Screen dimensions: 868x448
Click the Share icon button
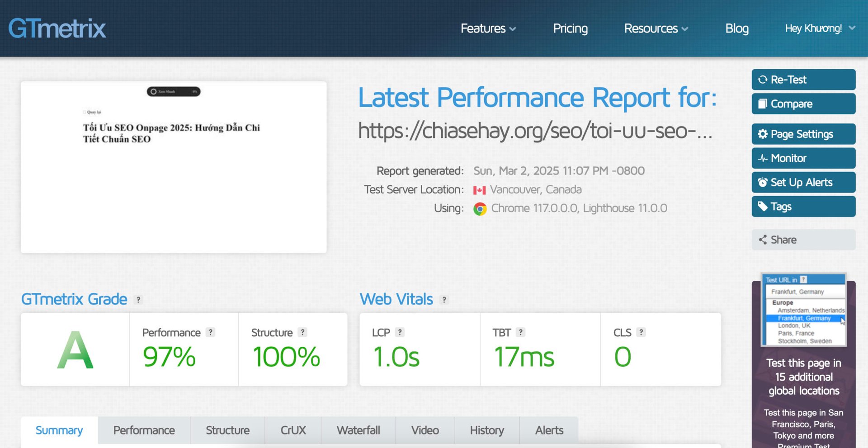tap(763, 240)
